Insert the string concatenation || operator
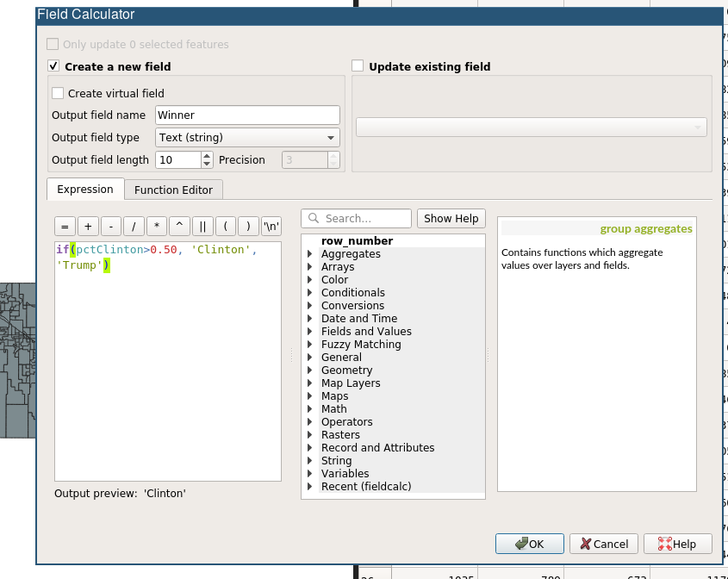The height and width of the screenshot is (579, 728). (x=202, y=227)
